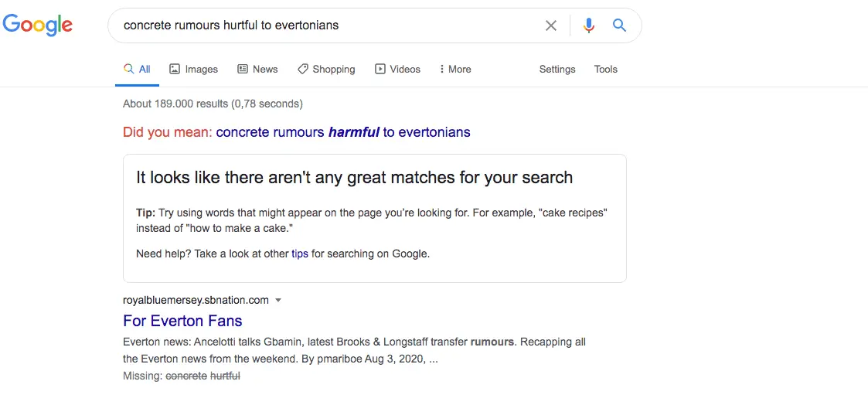Expand arrow beside royalbluemersey.sbnation.com
The width and height of the screenshot is (868, 395).
[278, 300]
